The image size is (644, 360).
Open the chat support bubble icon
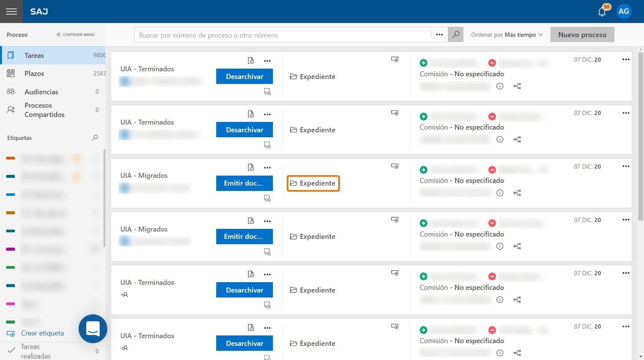pyautogui.click(x=93, y=329)
